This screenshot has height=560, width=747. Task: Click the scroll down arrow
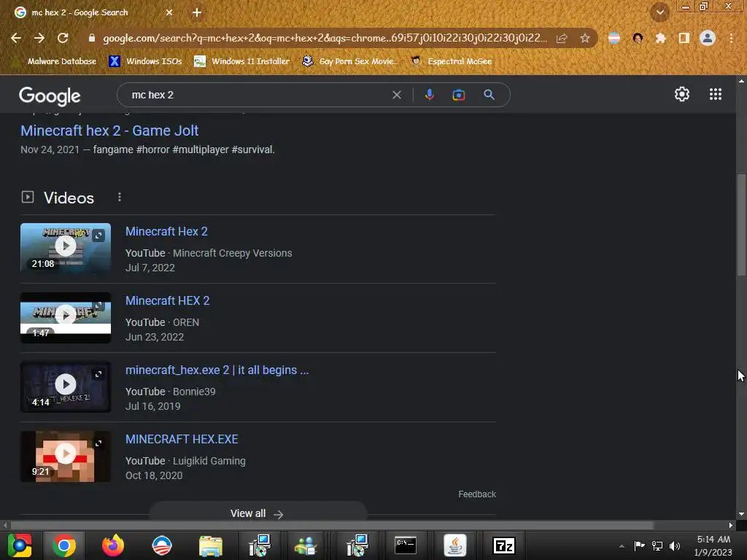pos(741,514)
